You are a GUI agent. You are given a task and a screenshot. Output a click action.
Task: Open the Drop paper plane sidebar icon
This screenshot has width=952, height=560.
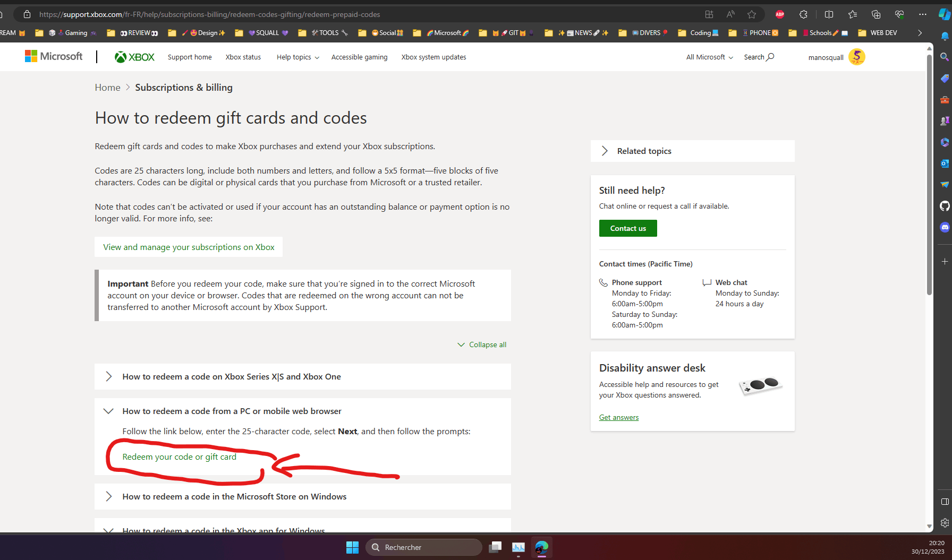(x=945, y=185)
